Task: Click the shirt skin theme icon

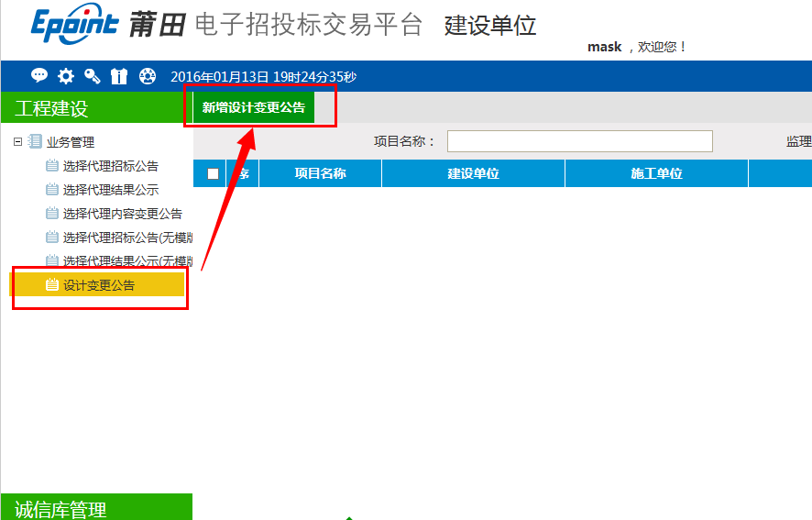Action: (x=119, y=76)
